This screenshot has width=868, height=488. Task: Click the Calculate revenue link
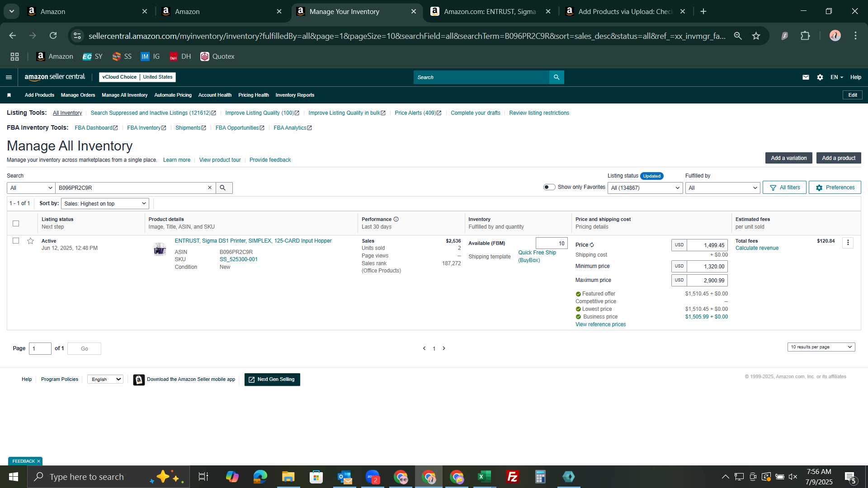(x=757, y=248)
